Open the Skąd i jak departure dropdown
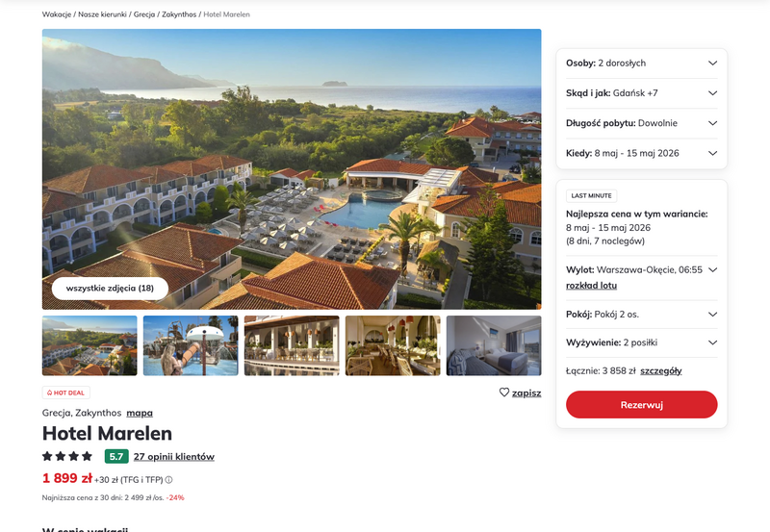This screenshot has width=770, height=532. coord(641,93)
